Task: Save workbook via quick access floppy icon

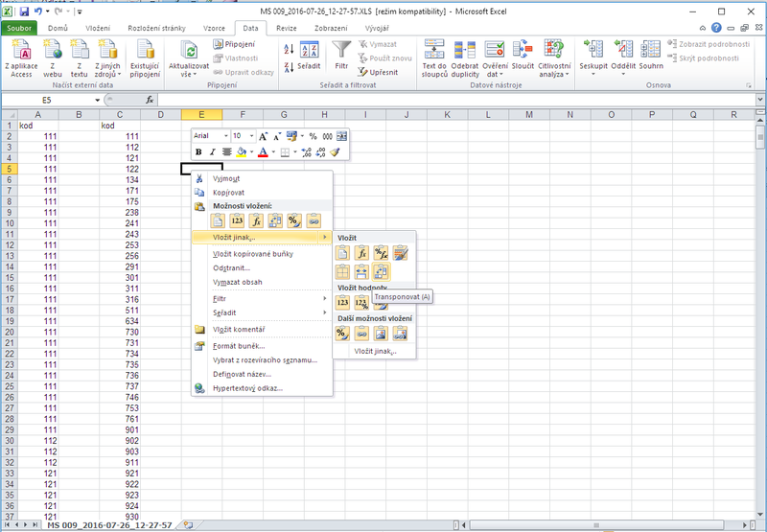Action: (24, 12)
